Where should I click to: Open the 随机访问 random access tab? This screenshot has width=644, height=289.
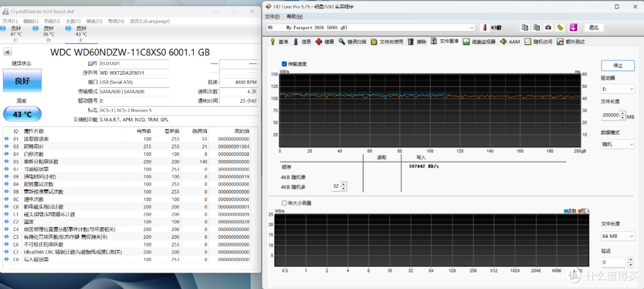click(x=538, y=42)
